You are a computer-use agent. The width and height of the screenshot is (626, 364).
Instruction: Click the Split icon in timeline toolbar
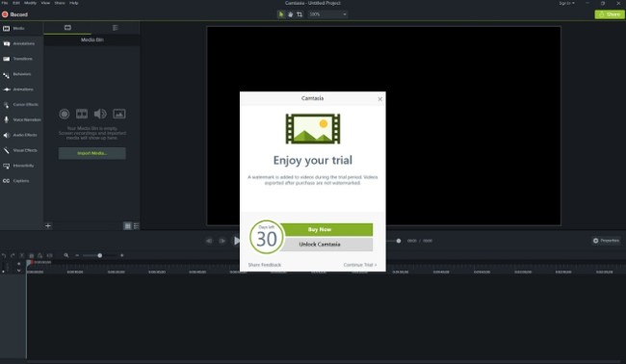tap(49, 255)
